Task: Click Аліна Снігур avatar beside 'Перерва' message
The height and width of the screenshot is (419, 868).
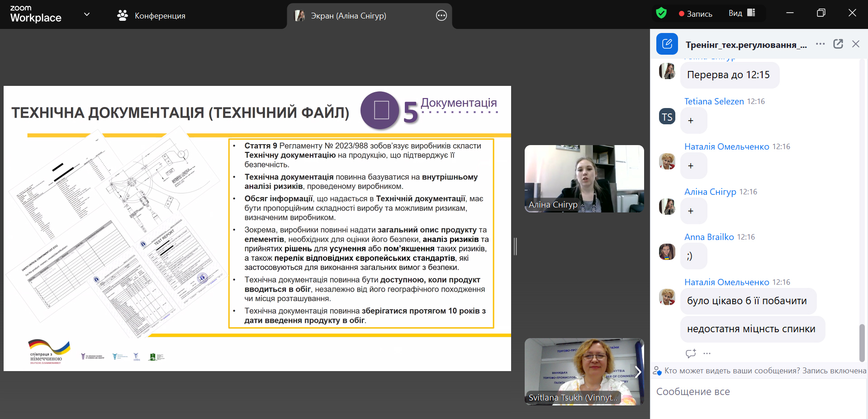Action: pyautogui.click(x=667, y=71)
